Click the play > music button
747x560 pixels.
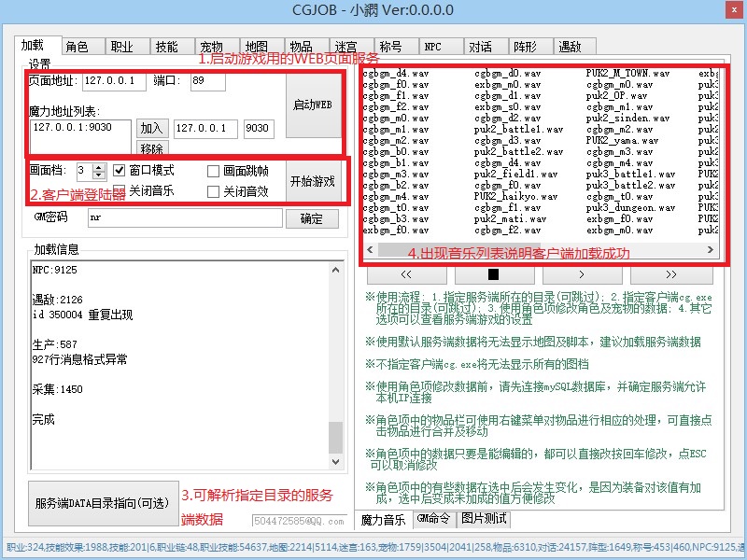[x=582, y=274]
